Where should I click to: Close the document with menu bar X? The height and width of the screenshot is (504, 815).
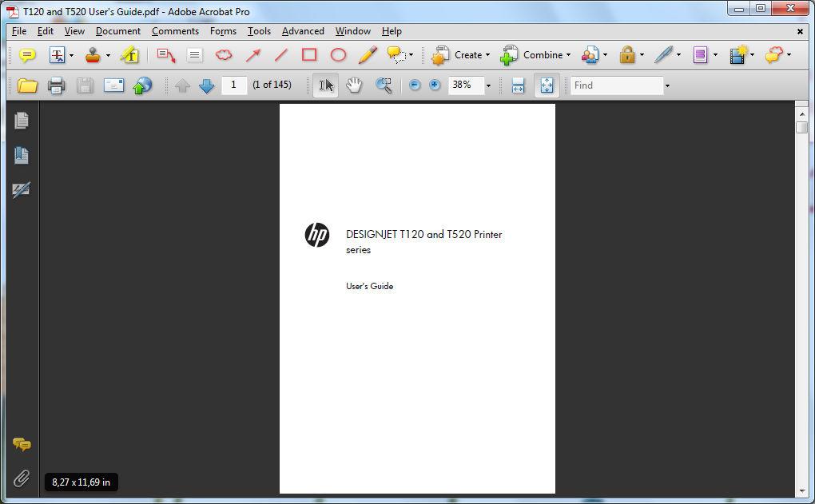pos(800,32)
